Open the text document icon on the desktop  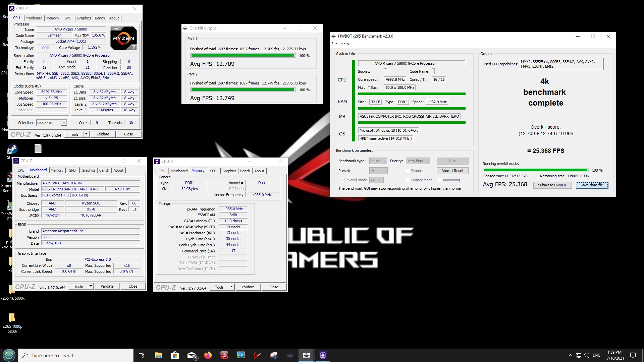38,148
